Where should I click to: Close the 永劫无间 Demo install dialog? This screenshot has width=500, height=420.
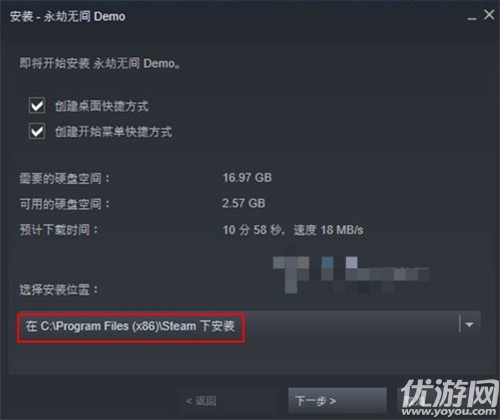(x=489, y=15)
